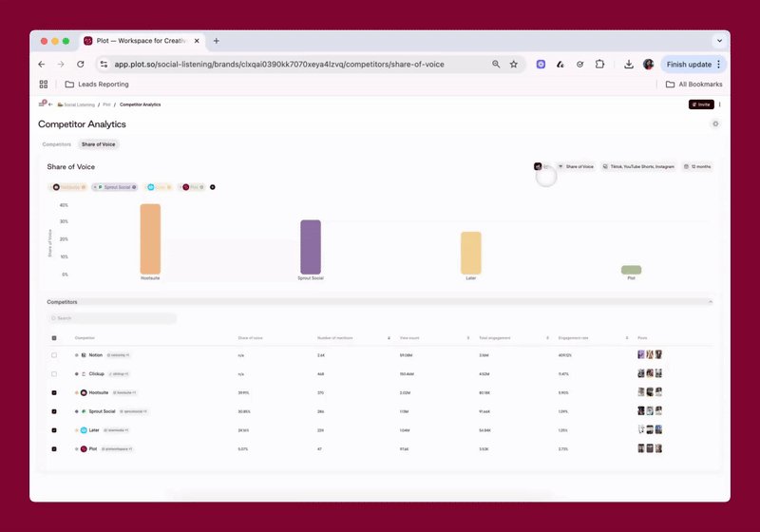This screenshot has width=760, height=532.
Task: Click the black add-competitor circle after chips
Action: click(x=212, y=187)
